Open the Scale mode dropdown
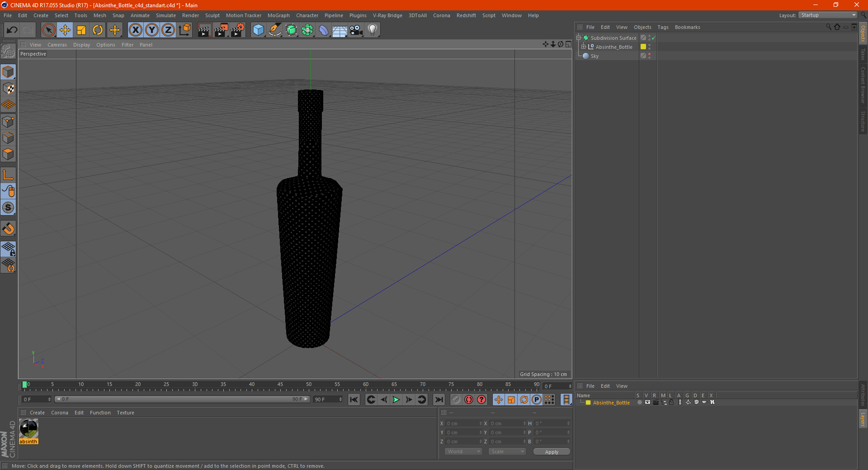 507,451
